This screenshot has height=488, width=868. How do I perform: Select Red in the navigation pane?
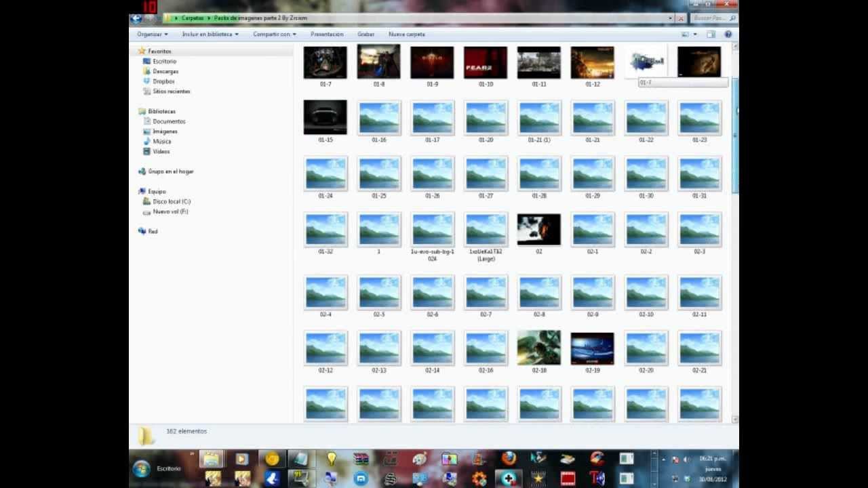[153, 231]
